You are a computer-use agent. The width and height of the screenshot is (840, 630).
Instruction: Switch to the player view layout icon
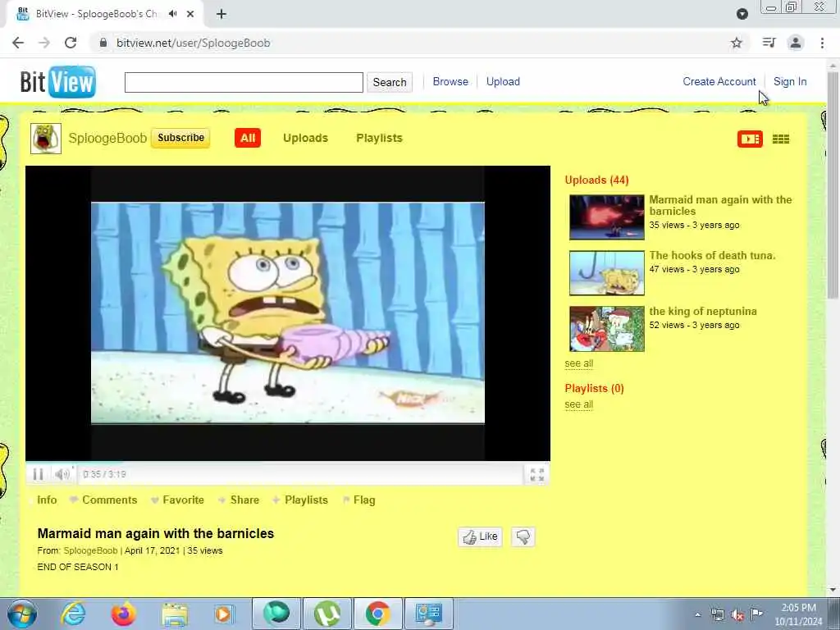[x=750, y=139]
